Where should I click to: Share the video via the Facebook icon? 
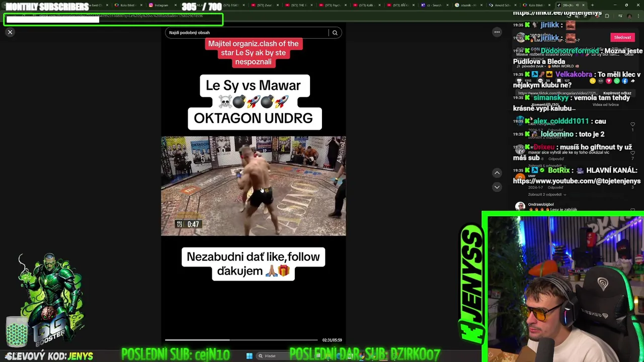click(625, 80)
